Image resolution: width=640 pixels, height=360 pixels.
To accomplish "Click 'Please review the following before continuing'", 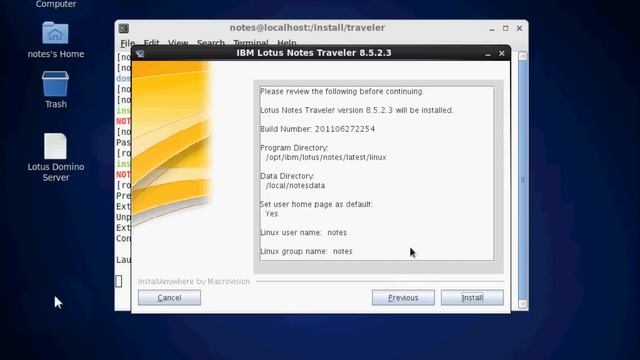I will 342,91.
